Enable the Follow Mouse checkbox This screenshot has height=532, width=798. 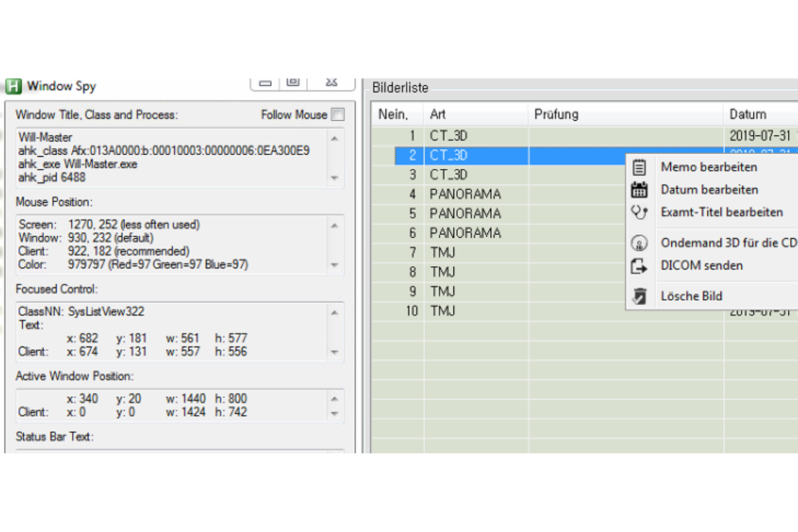pyautogui.click(x=338, y=115)
